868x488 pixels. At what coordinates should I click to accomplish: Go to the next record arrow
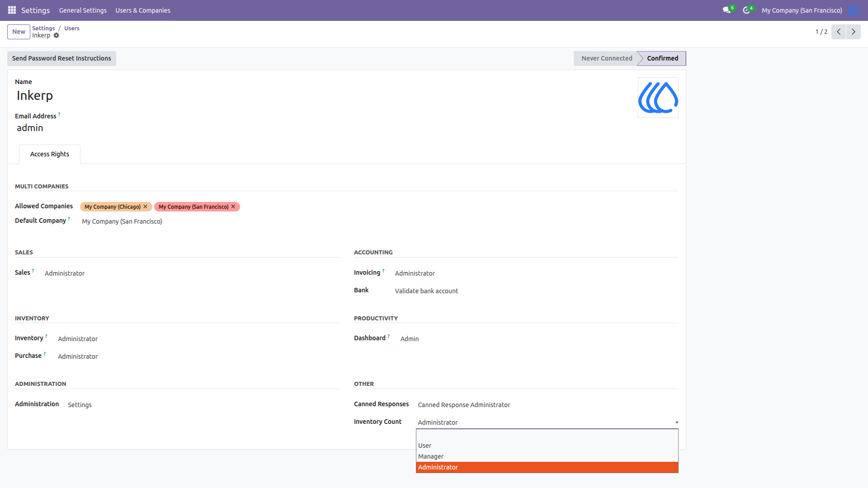(x=854, y=32)
